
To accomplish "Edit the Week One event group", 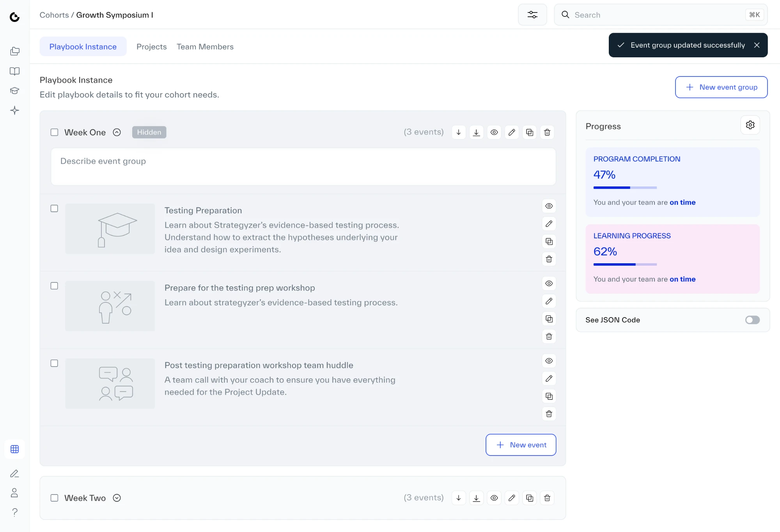I will point(512,132).
